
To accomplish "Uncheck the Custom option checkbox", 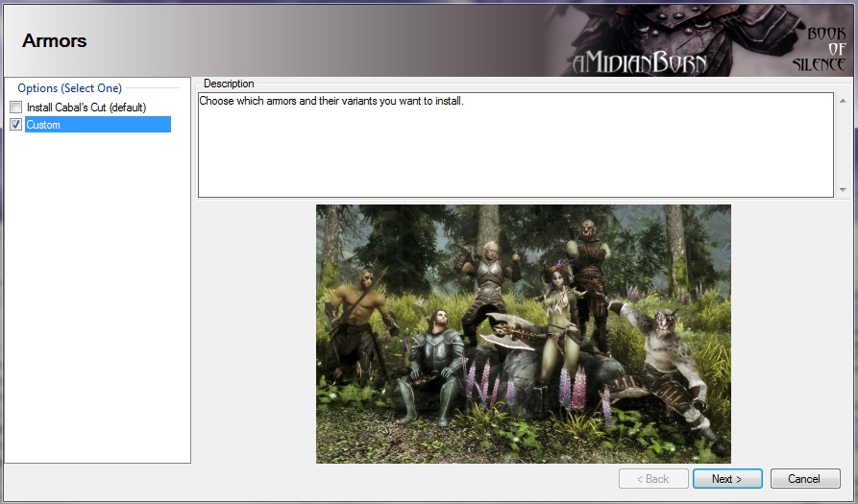I will point(16,125).
